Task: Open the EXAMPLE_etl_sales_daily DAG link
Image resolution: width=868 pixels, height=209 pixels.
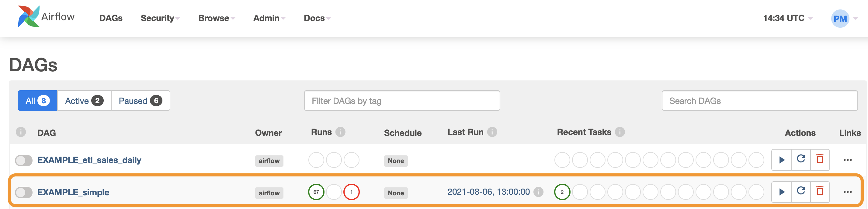Action: click(89, 160)
